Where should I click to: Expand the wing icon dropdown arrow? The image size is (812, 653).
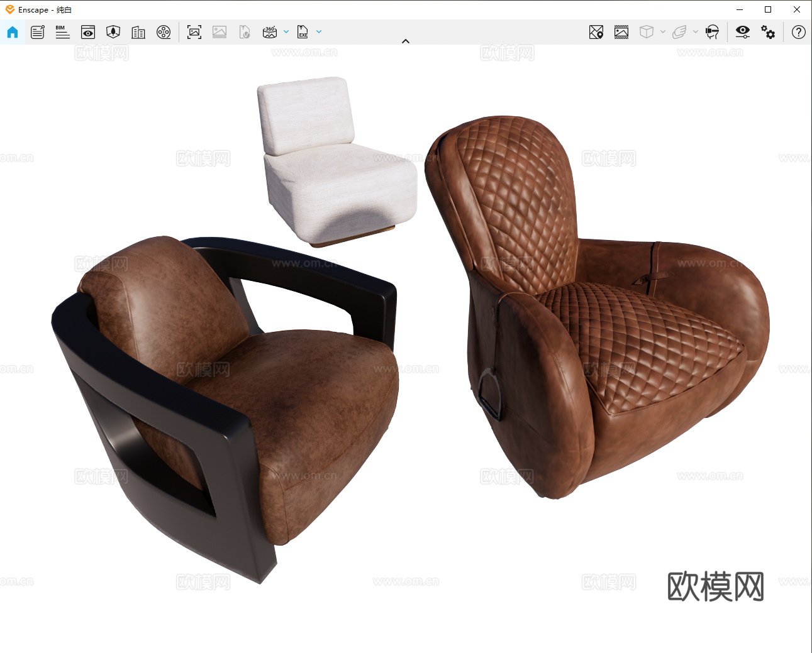pyautogui.click(x=696, y=31)
